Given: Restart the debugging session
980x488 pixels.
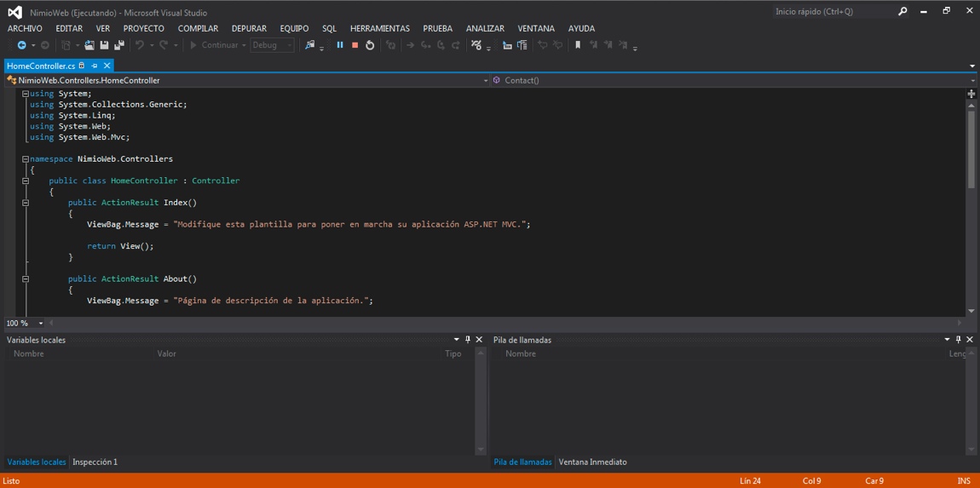Looking at the screenshot, I should (370, 45).
